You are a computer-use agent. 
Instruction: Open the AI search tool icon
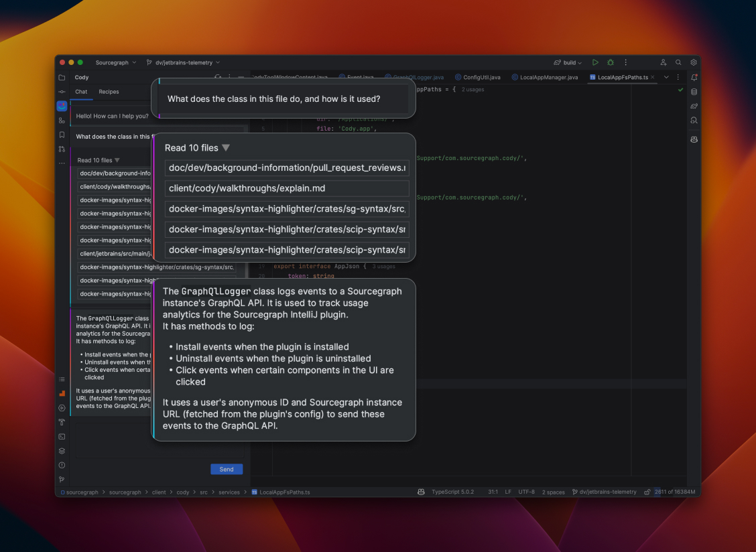pyautogui.click(x=694, y=121)
